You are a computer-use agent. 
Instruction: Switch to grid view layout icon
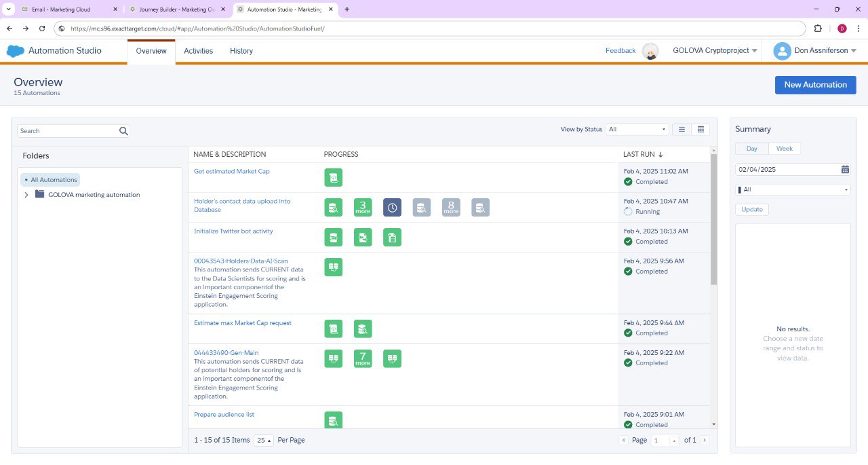click(701, 130)
